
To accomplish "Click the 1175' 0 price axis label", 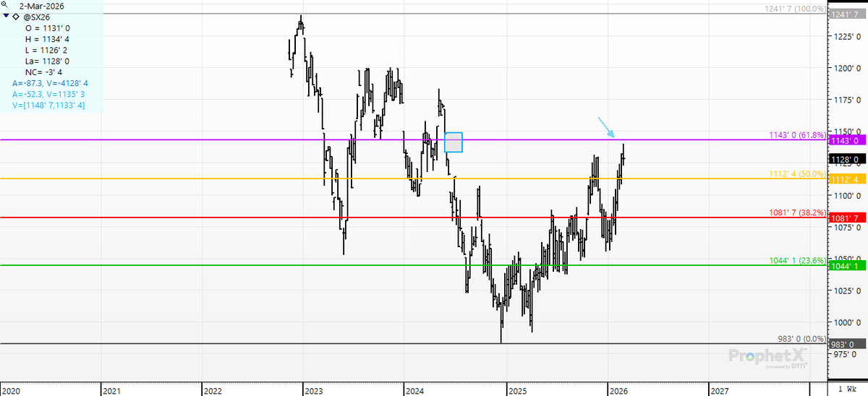I will [846, 100].
